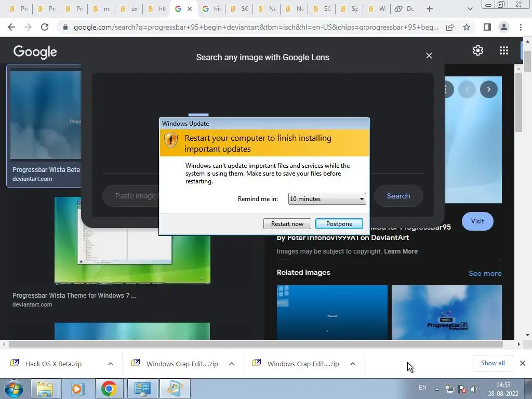Open the blue Windows related image
532x399 pixels.
[332, 312]
